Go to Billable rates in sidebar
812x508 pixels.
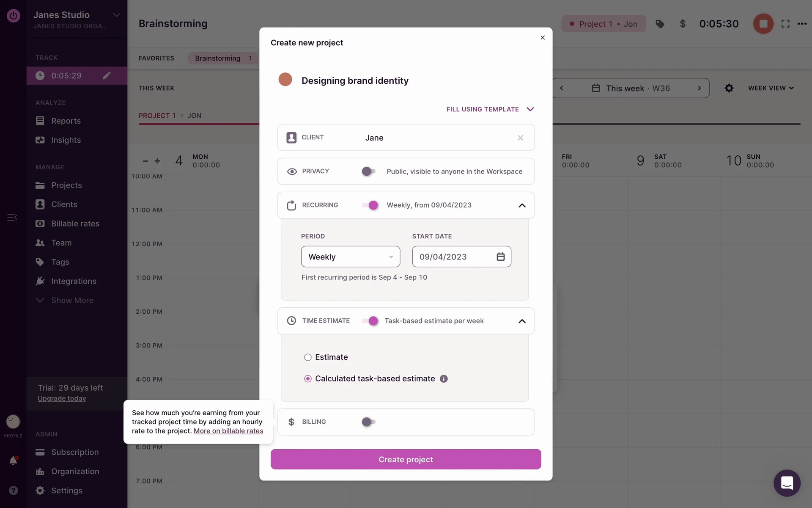[75, 224]
